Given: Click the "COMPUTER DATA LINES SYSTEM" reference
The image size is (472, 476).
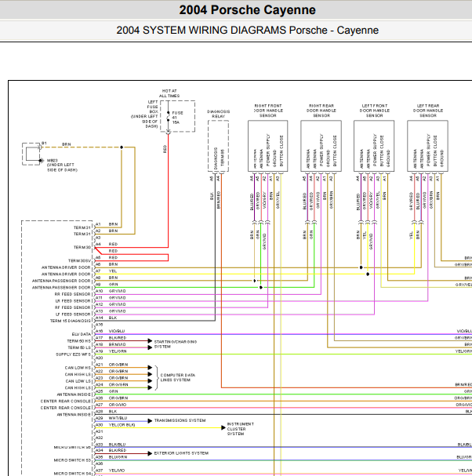Looking at the screenshot, I should click(x=177, y=377).
